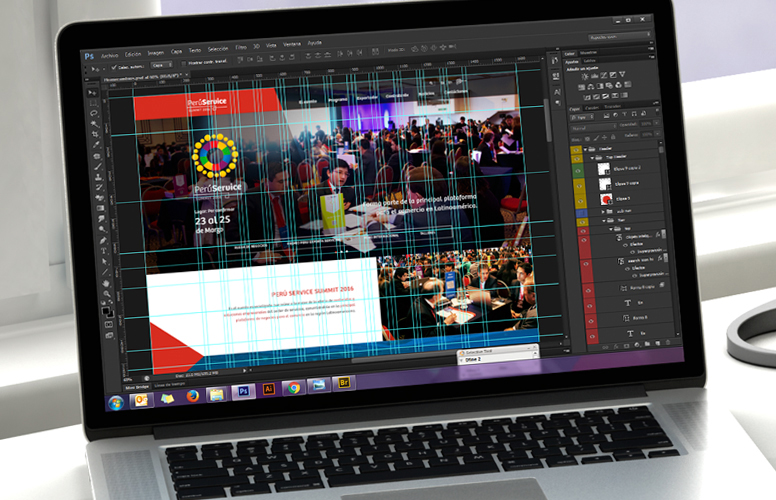Screen dimensions: 776x500
Task: Click the background color swatch
Action: [x=110, y=314]
